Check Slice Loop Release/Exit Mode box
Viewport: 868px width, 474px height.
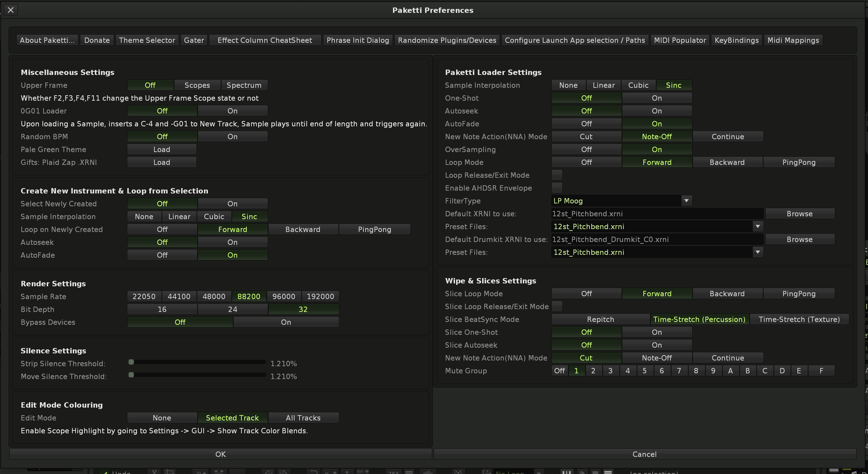pos(557,306)
